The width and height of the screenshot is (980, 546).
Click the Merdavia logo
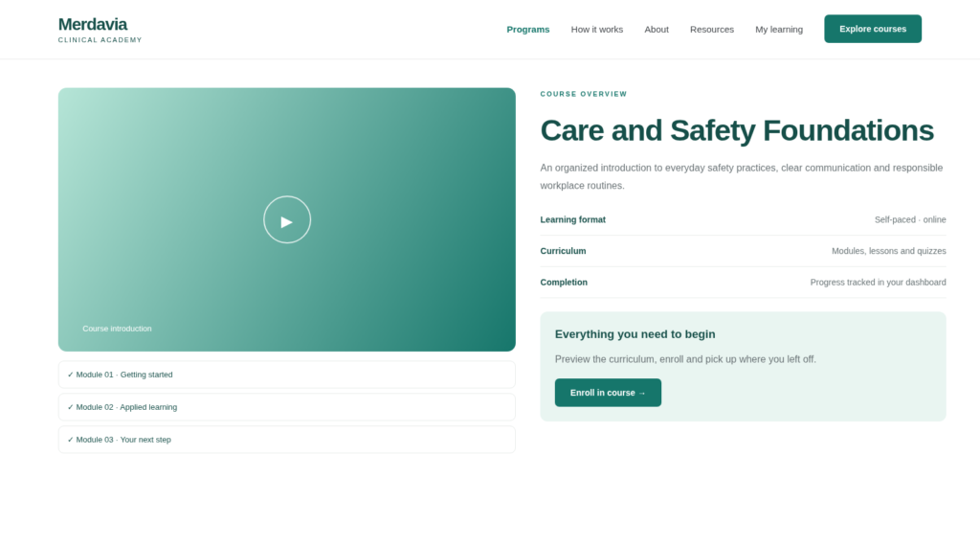pyautogui.click(x=93, y=24)
